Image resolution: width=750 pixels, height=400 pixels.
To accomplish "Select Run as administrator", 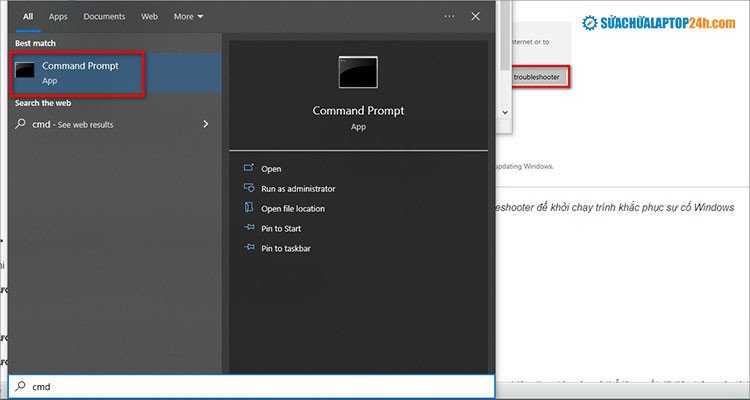I will coord(298,189).
